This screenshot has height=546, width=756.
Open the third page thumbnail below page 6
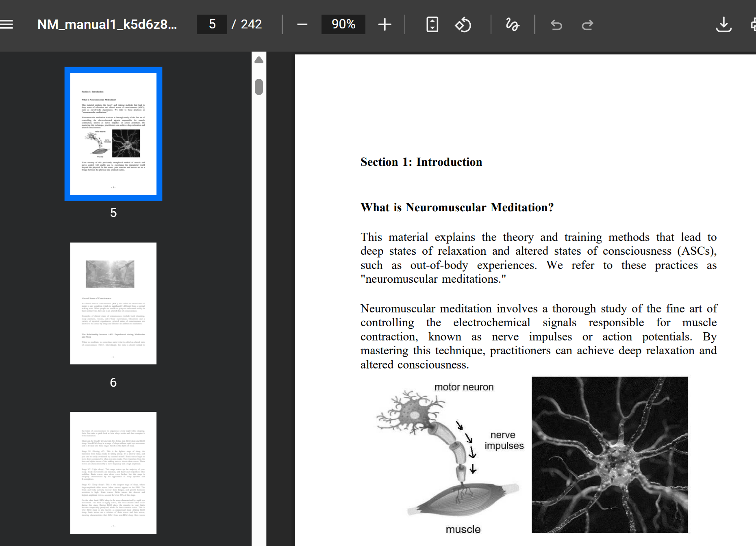coord(113,472)
